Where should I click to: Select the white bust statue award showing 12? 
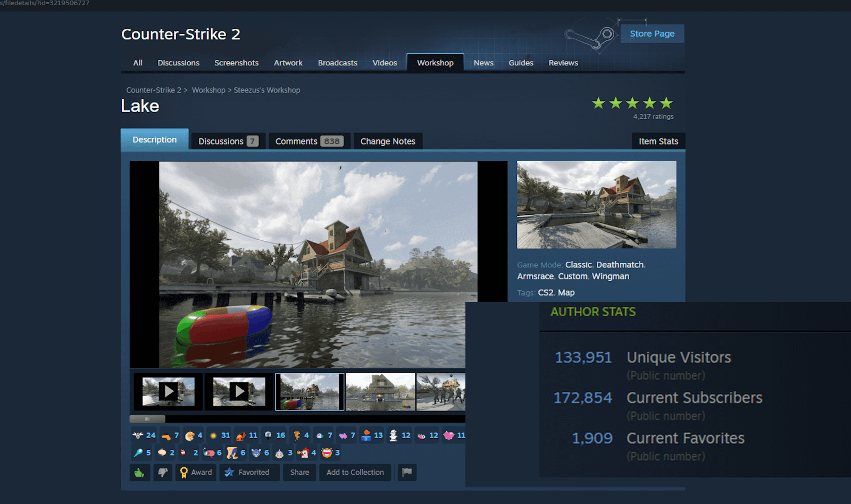tap(399, 435)
